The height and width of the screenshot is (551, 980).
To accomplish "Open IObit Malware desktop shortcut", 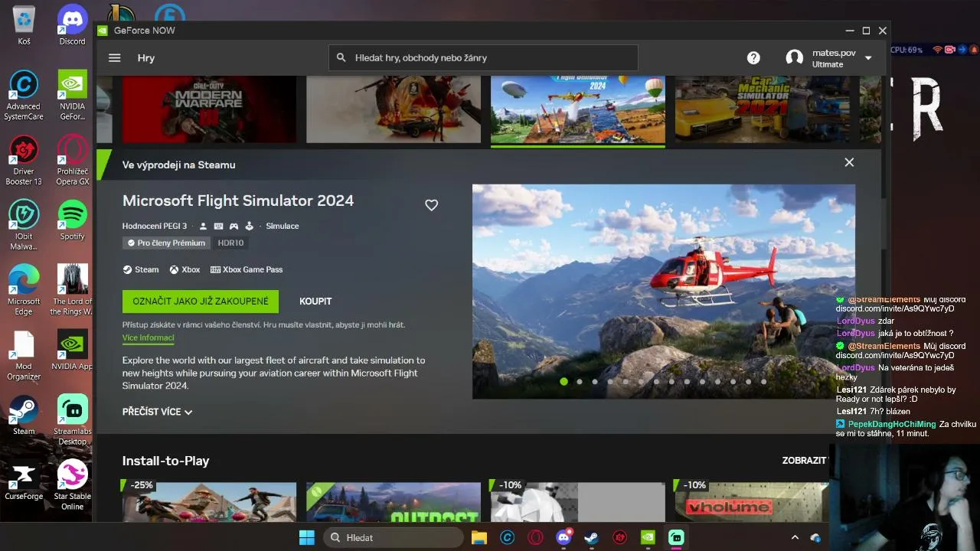I will (x=24, y=225).
